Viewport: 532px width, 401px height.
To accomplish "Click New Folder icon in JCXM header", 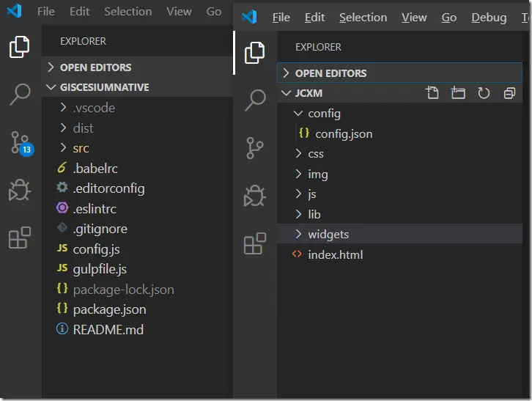I will click(x=458, y=93).
